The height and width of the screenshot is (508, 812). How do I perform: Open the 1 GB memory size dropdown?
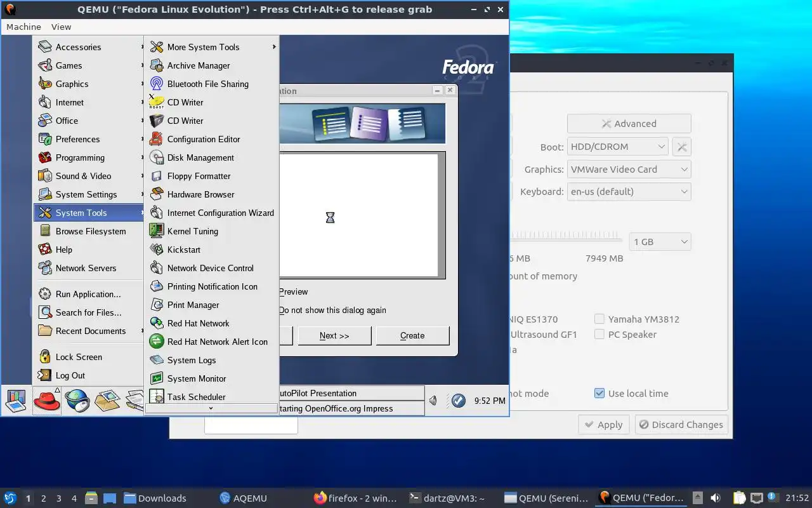pyautogui.click(x=660, y=242)
